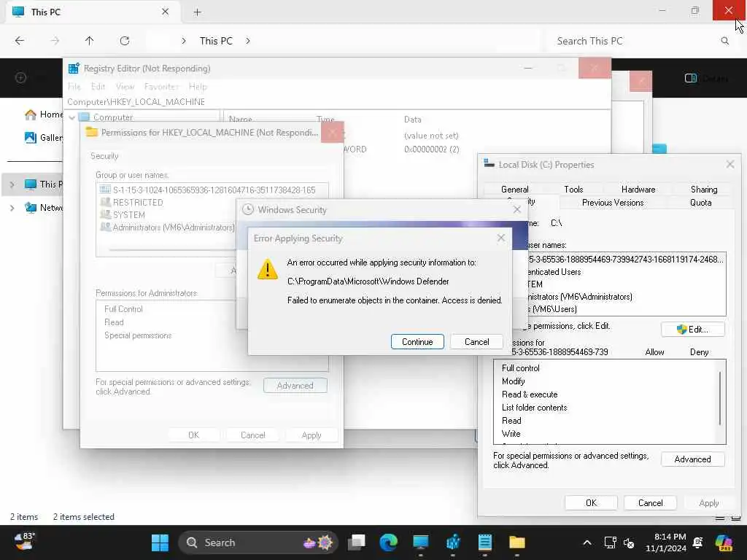Select the S-1-5-3-65536 SID entry in Local Disk Properties
The image size is (747, 560).
click(x=625, y=260)
